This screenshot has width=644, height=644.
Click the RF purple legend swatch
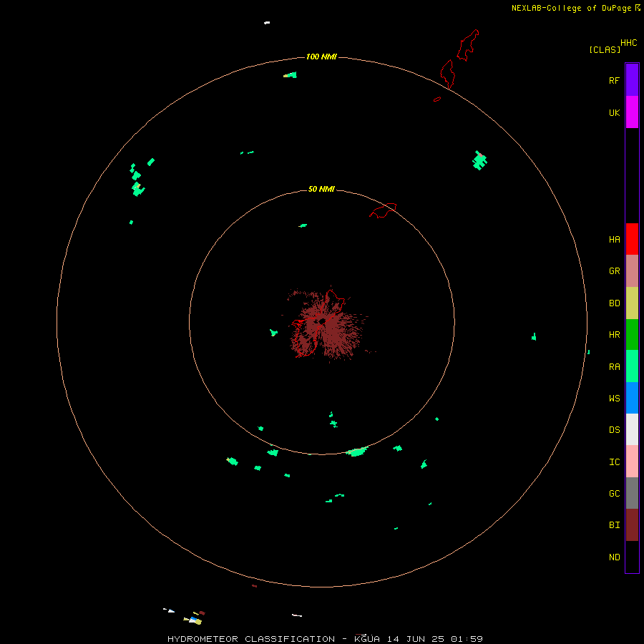(x=632, y=80)
